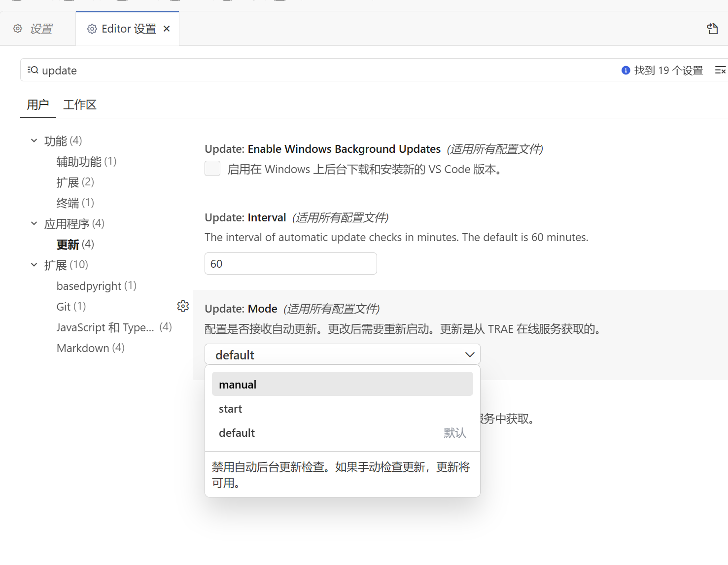Click the 找到 19 个设置 indicator
The image size is (728, 565).
click(x=662, y=71)
